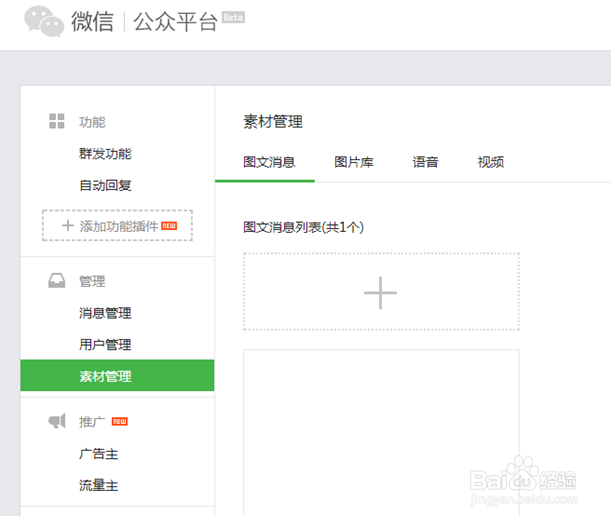
Task: Click the 公众平台 title text
Action: pos(175,21)
